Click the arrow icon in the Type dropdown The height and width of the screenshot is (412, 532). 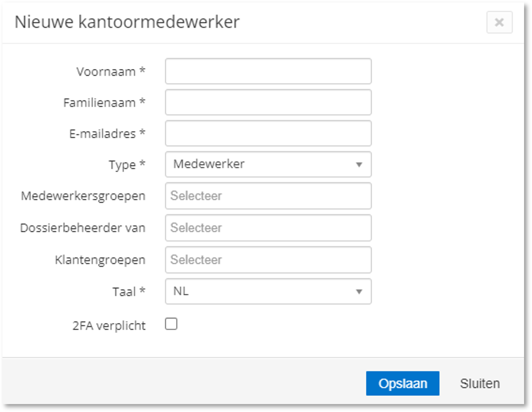pos(359,164)
